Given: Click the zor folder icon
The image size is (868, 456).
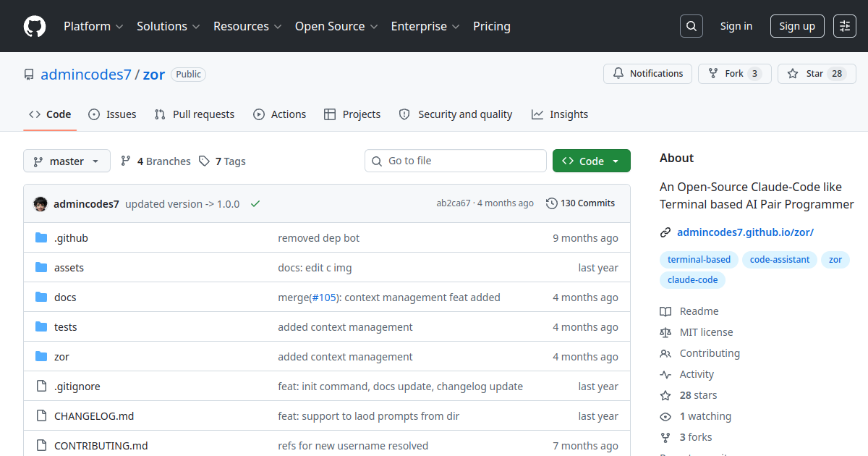Looking at the screenshot, I should (41, 357).
